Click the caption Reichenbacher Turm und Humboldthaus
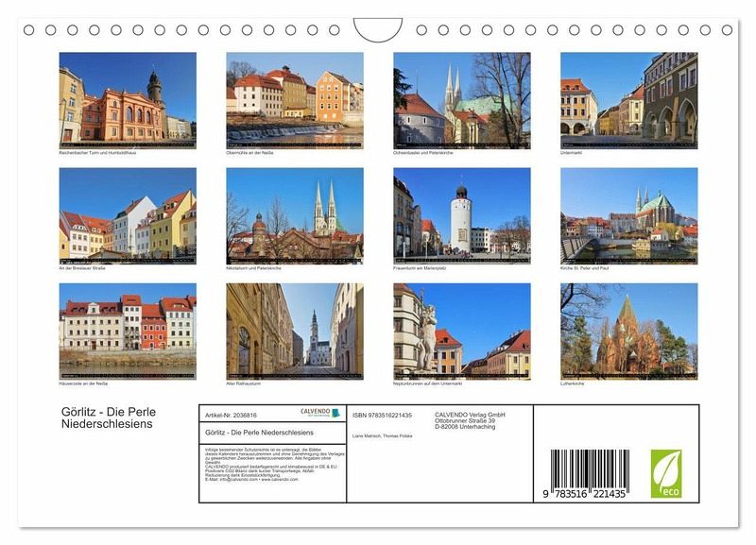The width and height of the screenshot is (756, 545). point(97,153)
